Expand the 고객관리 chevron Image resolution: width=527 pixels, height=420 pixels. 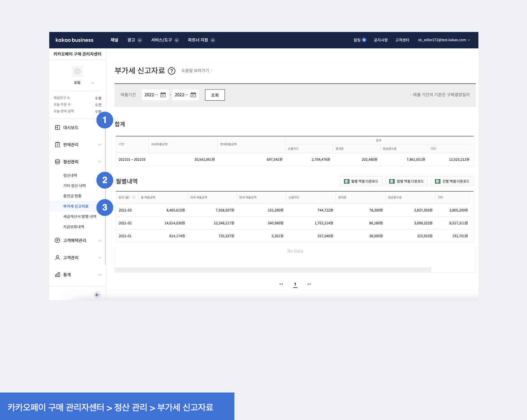tap(100, 258)
